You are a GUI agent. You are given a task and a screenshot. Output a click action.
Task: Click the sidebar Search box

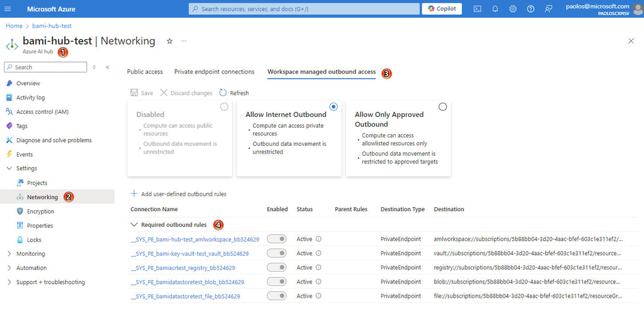point(46,67)
